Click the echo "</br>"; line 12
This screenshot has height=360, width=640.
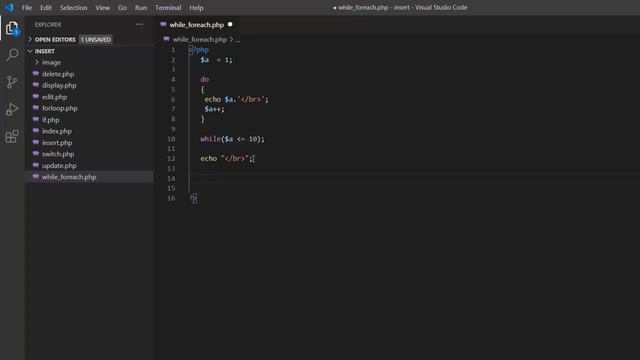click(226, 158)
